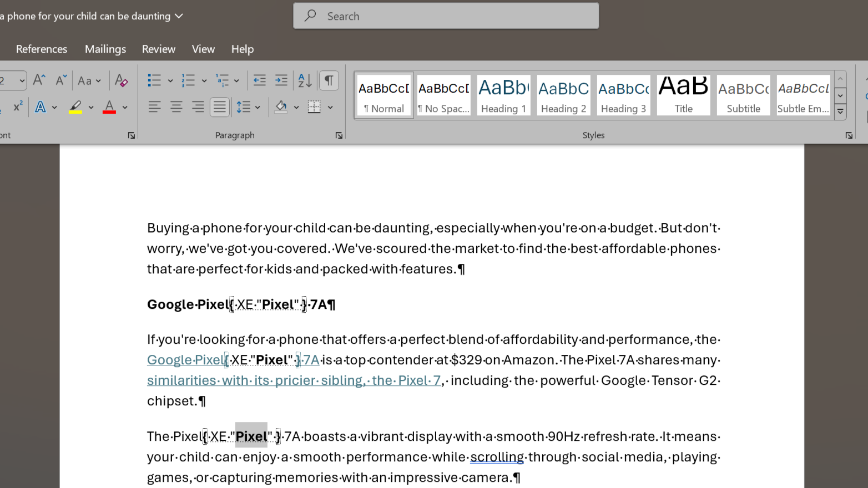Screen dimensions: 868x488
Task: Switch to the Mailings tab
Action: 105,49
